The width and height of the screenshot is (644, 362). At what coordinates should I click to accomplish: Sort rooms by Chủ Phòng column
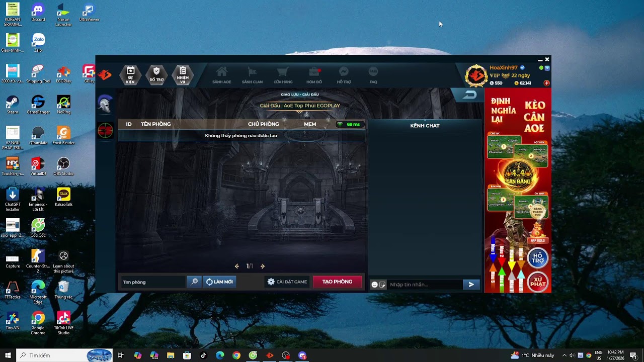263,124
